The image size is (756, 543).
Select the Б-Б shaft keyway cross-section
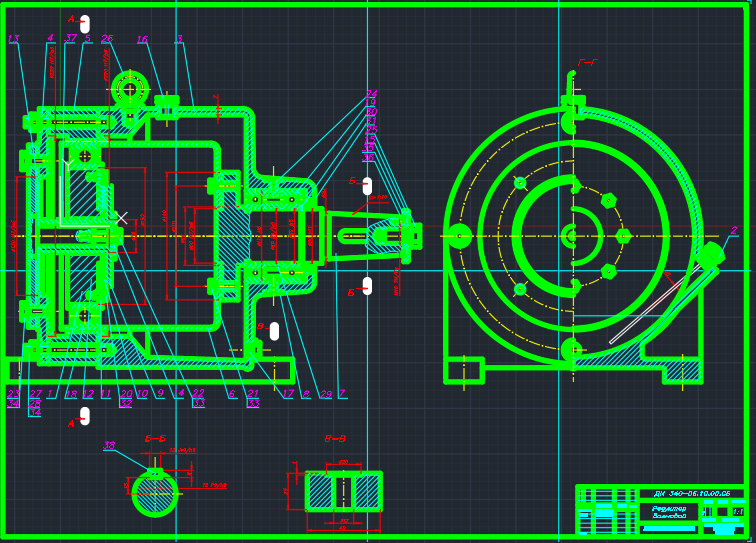pos(154,493)
